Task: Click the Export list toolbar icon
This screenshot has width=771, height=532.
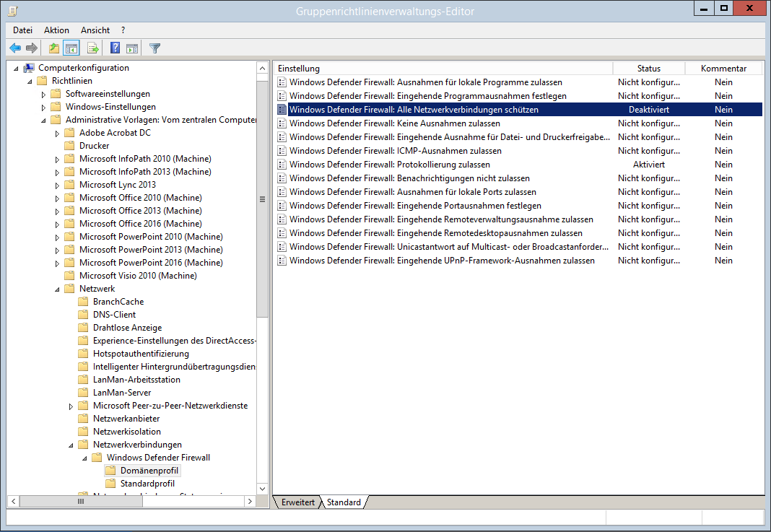Action: (x=93, y=48)
